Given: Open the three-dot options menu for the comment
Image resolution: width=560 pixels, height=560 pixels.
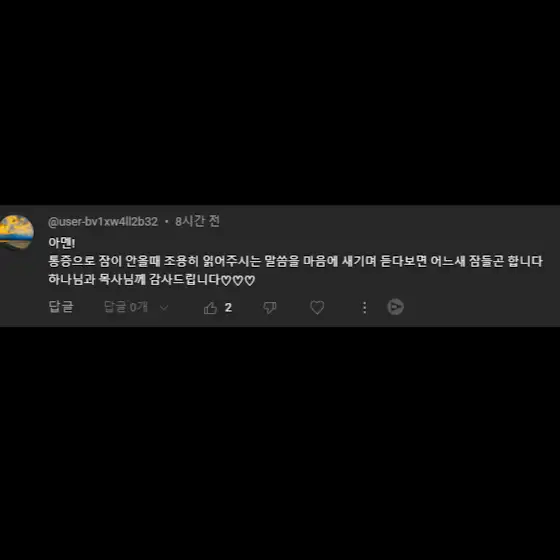Looking at the screenshot, I should tap(364, 308).
